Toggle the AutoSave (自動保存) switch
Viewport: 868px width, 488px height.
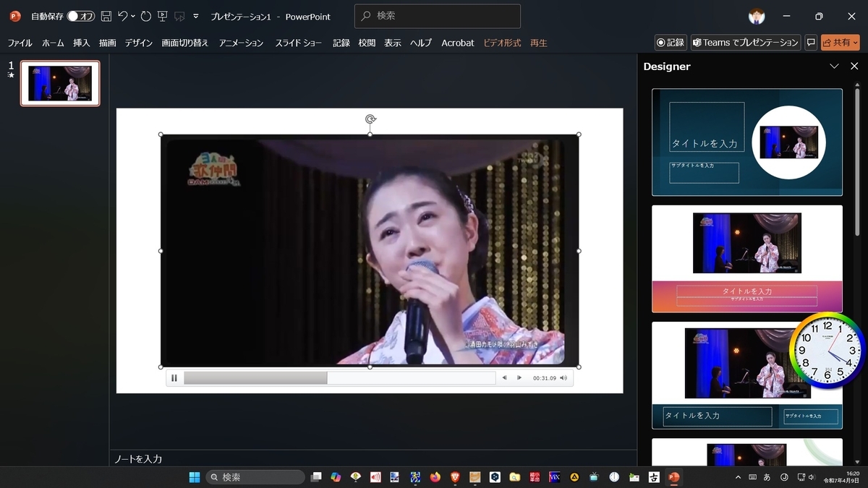click(x=81, y=16)
